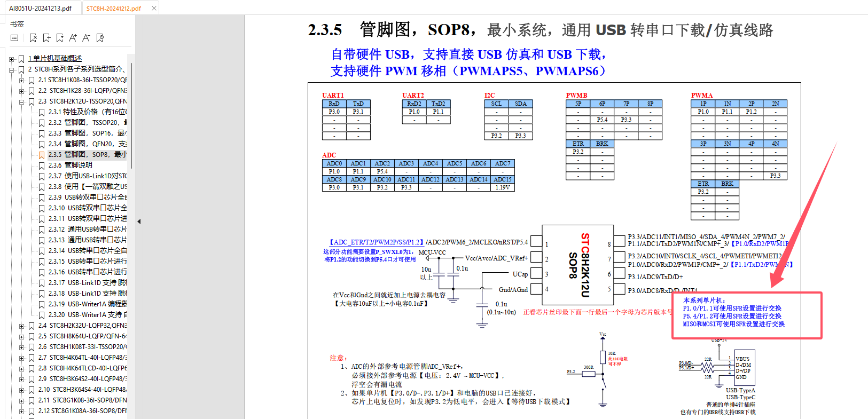Screen dimensions: 868x419
Task: Expand bookmark 1 单片机基础概述
Action: coord(11,59)
